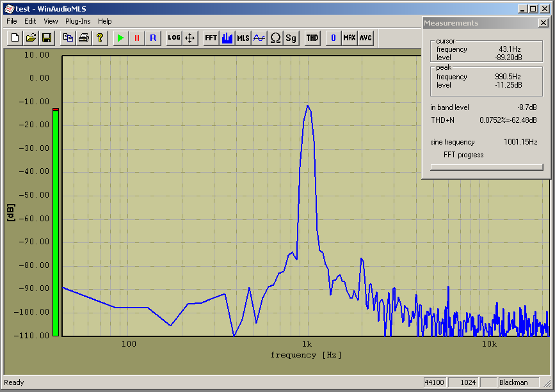Click the FFT progress bar

[487, 167]
